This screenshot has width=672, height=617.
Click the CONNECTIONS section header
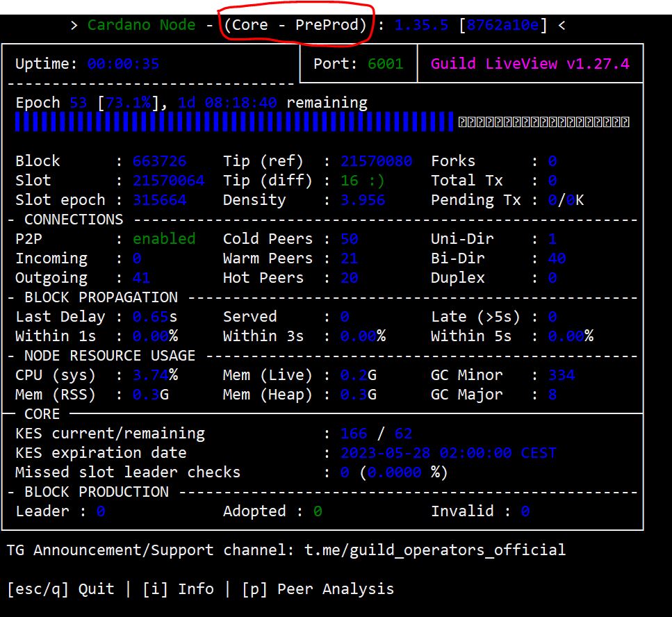pos(73,220)
